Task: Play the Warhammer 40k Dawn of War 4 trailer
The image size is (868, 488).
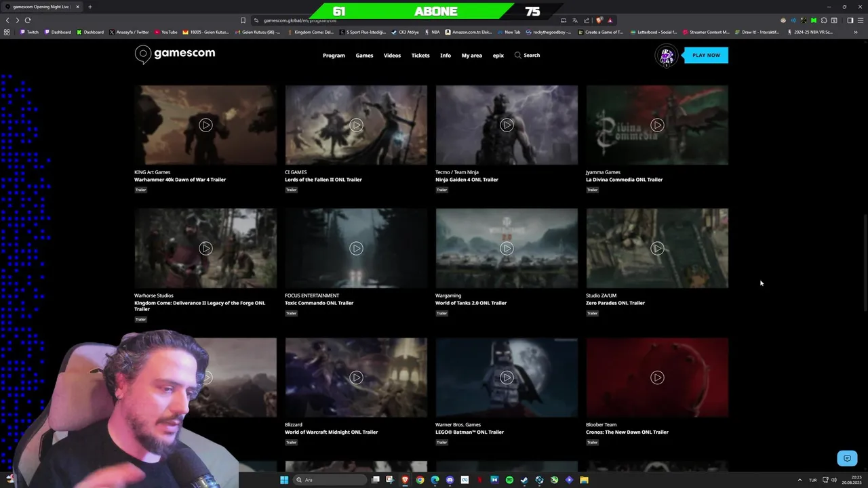Action: (x=205, y=125)
